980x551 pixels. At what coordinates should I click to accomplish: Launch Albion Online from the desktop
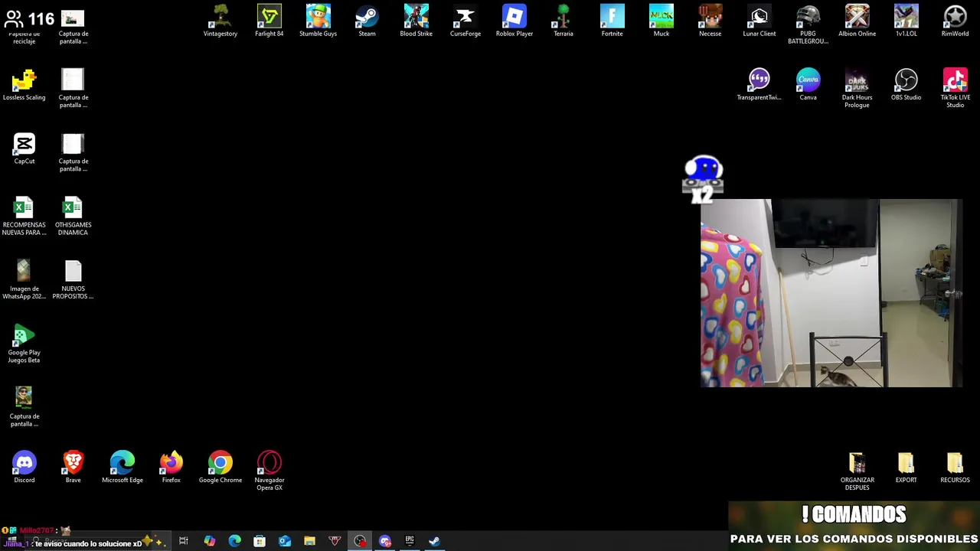[x=857, y=21]
